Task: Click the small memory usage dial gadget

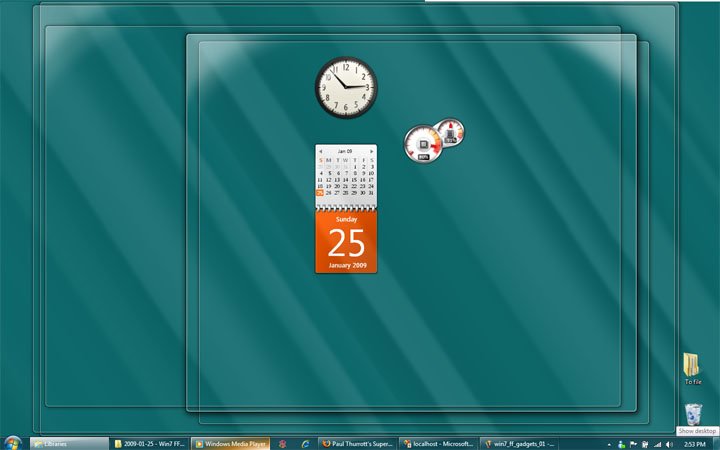Action: click(450, 131)
